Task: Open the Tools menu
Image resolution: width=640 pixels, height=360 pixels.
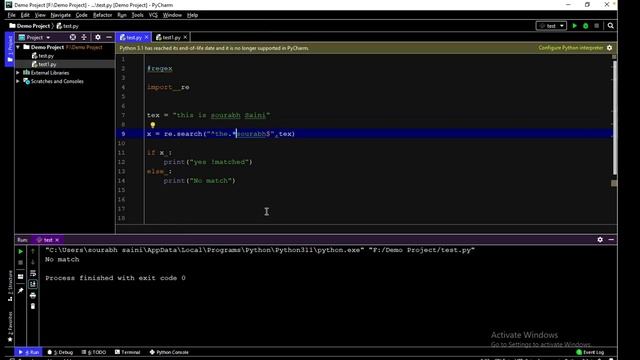Action: [137, 15]
